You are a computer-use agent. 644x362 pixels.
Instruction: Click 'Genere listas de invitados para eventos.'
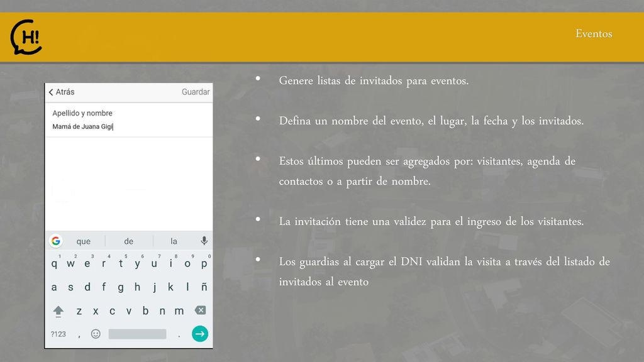coord(374,81)
